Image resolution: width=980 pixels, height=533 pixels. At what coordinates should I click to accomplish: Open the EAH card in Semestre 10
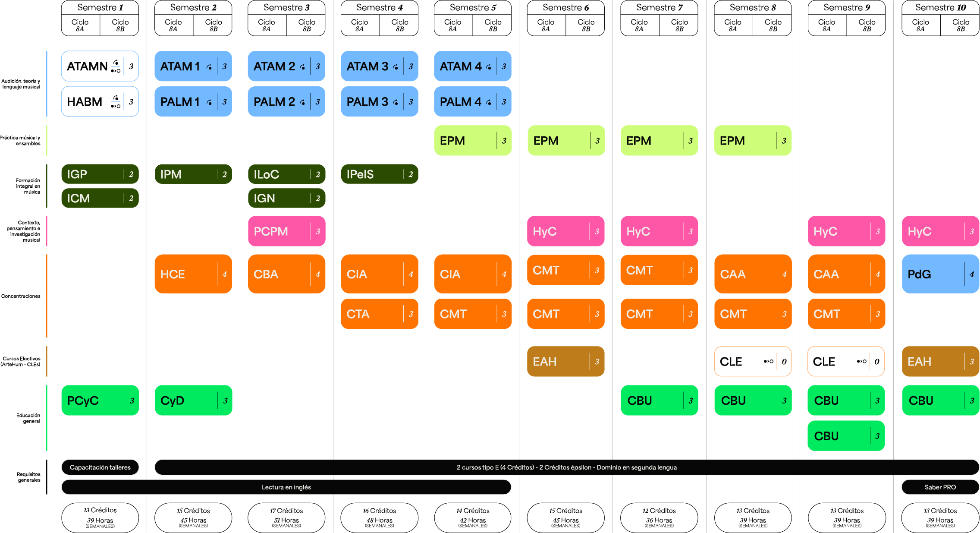[x=940, y=362]
